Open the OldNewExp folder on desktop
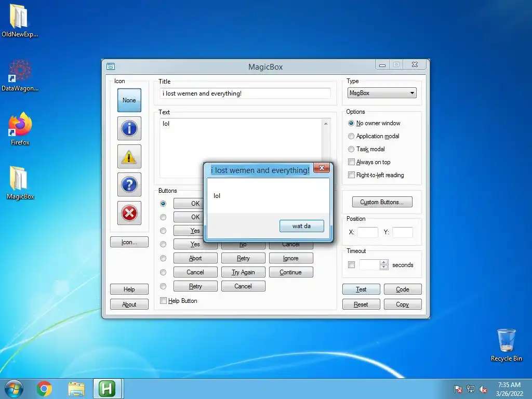Screen dimensions: 532x399 [x=19, y=20]
